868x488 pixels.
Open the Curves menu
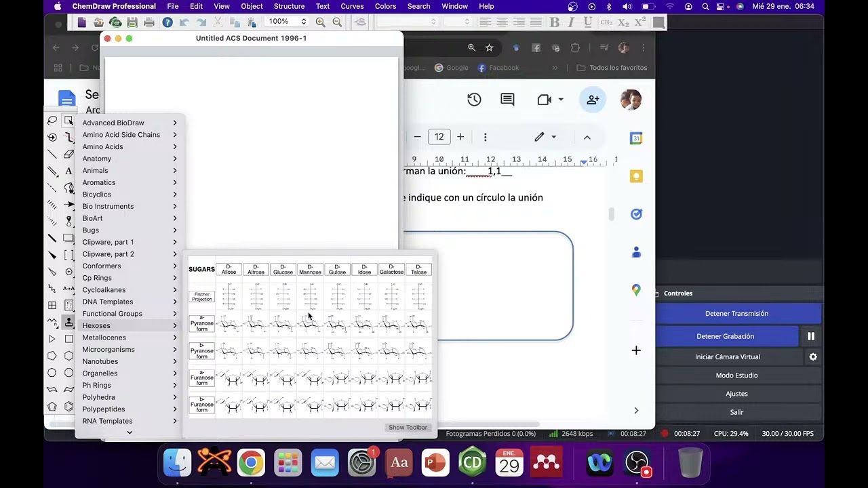pyautogui.click(x=352, y=6)
